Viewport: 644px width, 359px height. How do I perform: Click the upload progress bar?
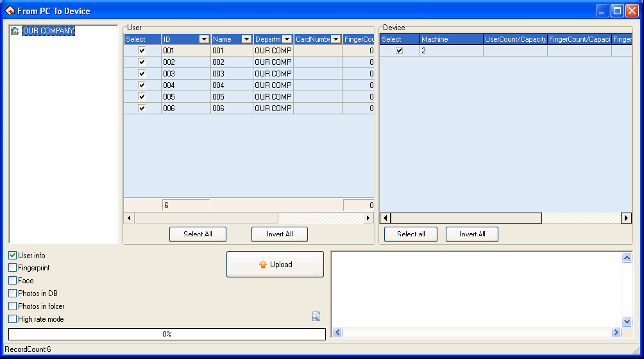[x=167, y=334]
